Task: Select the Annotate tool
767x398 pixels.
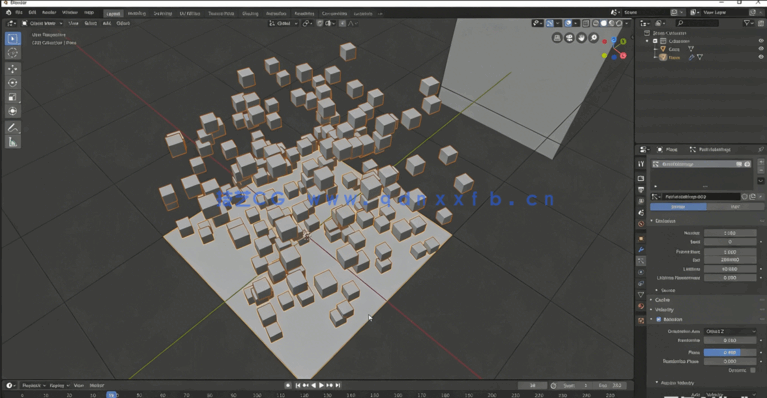Action: coord(13,128)
